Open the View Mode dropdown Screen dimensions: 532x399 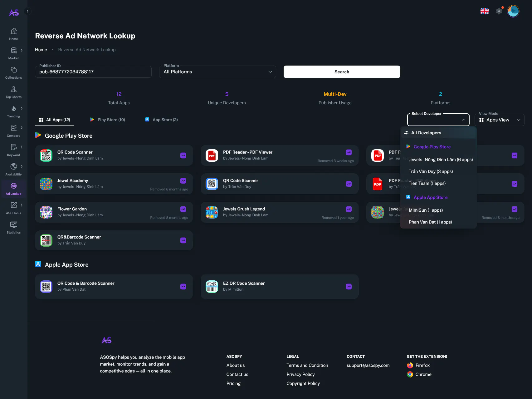pyautogui.click(x=499, y=120)
